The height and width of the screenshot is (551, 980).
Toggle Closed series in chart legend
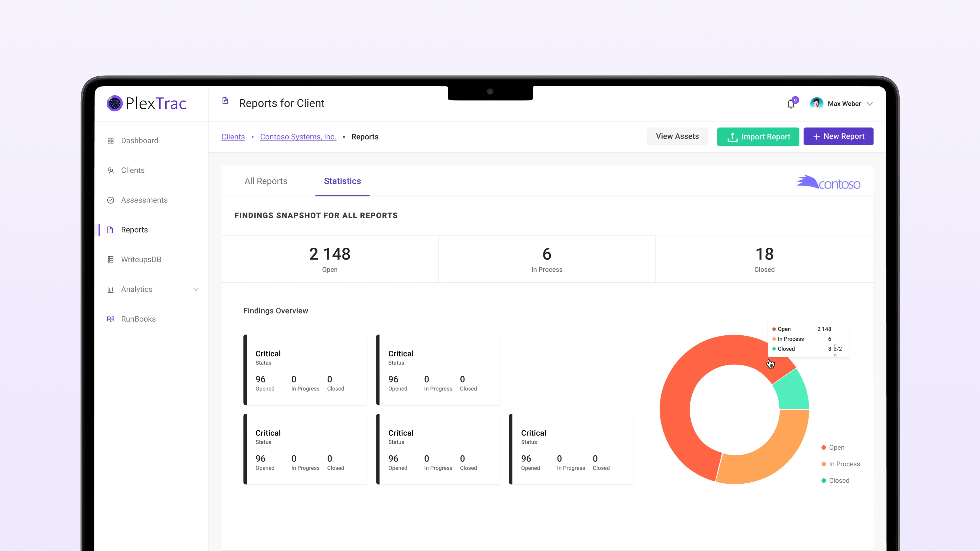pos(836,481)
